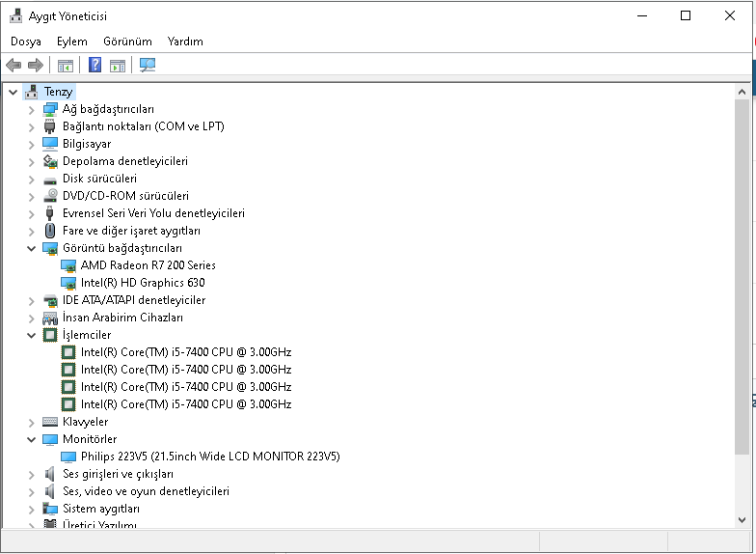Click the Forward arrow toolbar icon
This screenshot has width=756, height=554.
click(x=36, y=65)
